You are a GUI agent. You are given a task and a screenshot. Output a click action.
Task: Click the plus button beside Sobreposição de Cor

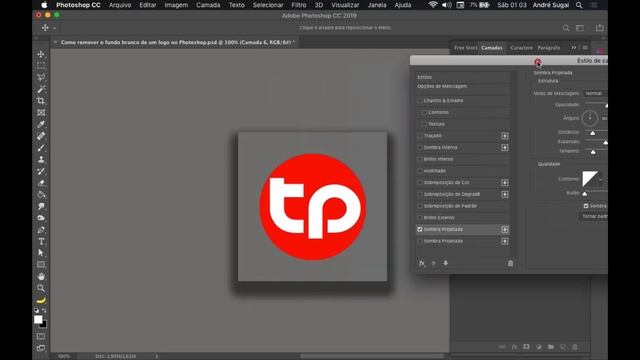pos(505,182)
